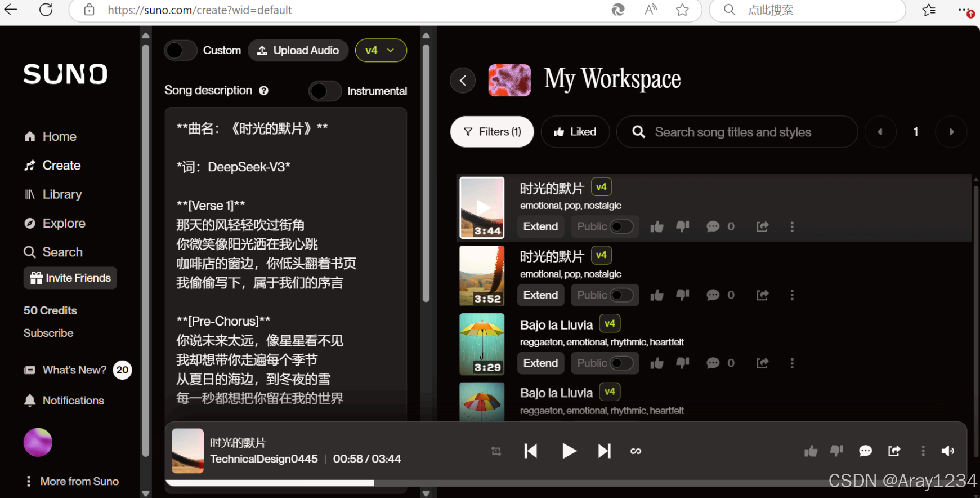
Task: Click the search song titles field
Action: point(737,132)
